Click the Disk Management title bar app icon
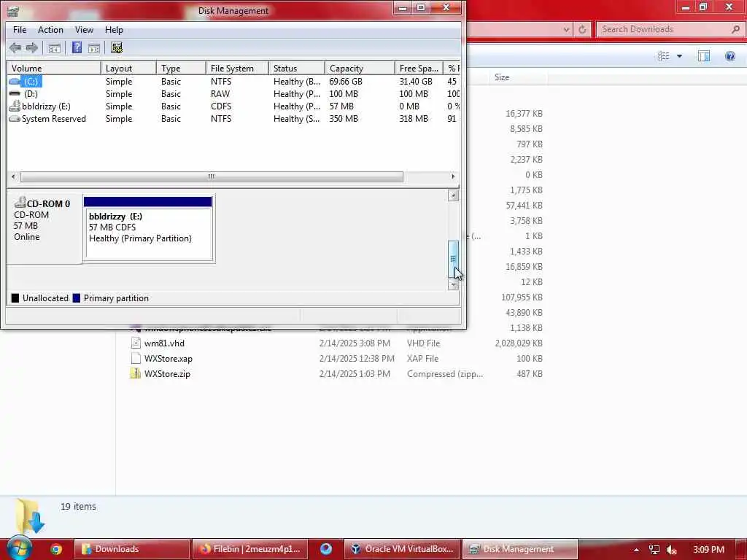 click(13, 10)
